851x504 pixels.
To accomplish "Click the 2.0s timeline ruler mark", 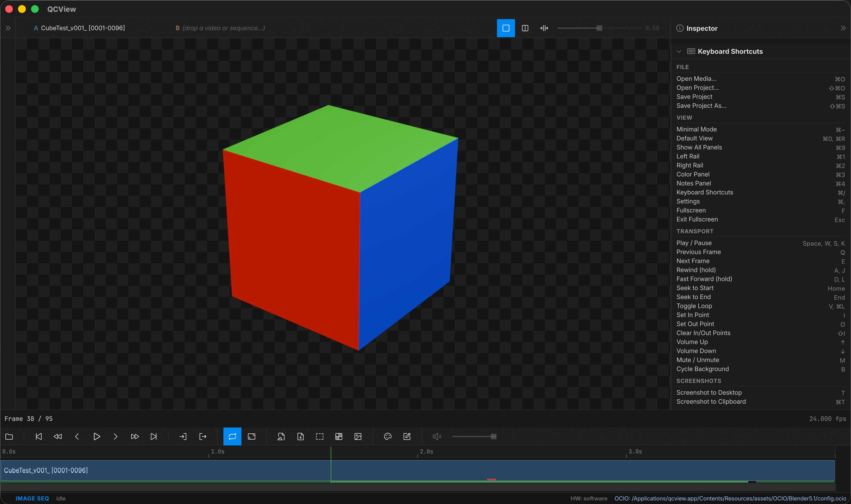I will coord(426,452).
